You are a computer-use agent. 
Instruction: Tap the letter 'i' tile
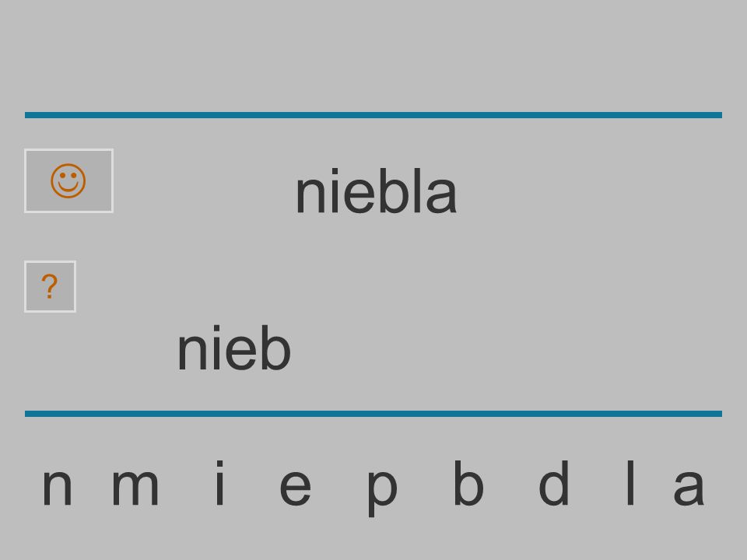pos(219,483)
